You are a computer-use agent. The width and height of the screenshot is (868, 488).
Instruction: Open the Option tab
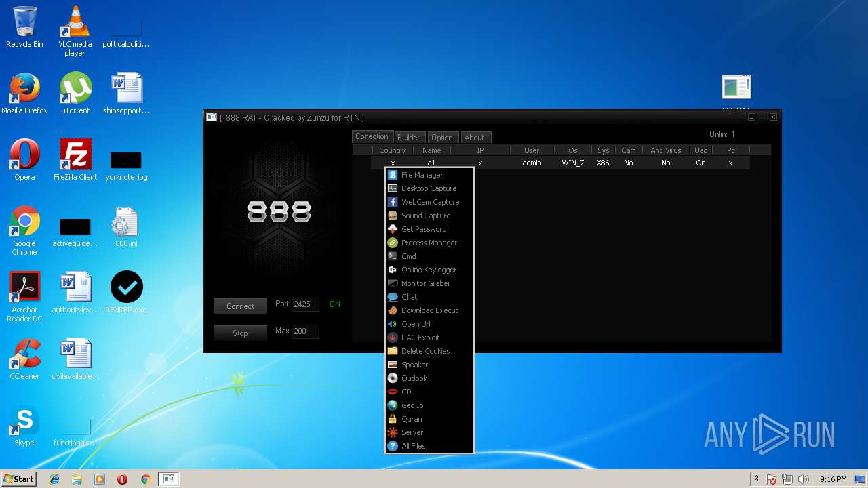click(x=441, y=138)
